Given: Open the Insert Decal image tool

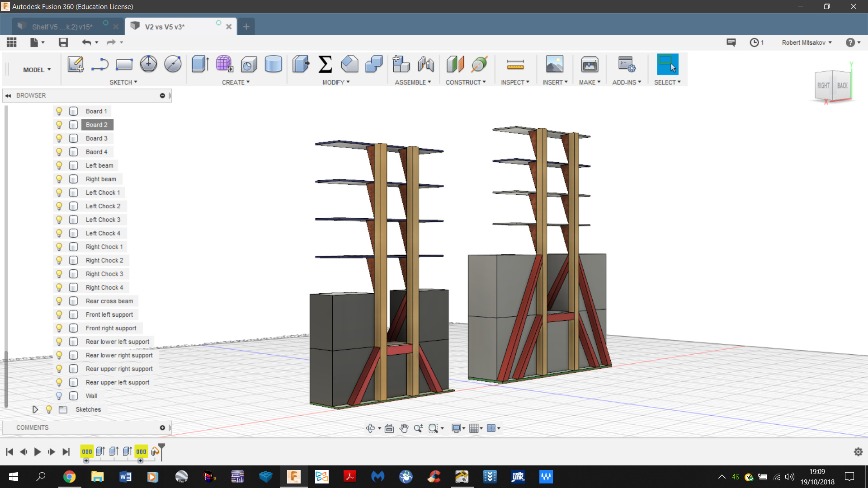Looking at the screenshot, I should pyautogui.click(x=555, y=64).
